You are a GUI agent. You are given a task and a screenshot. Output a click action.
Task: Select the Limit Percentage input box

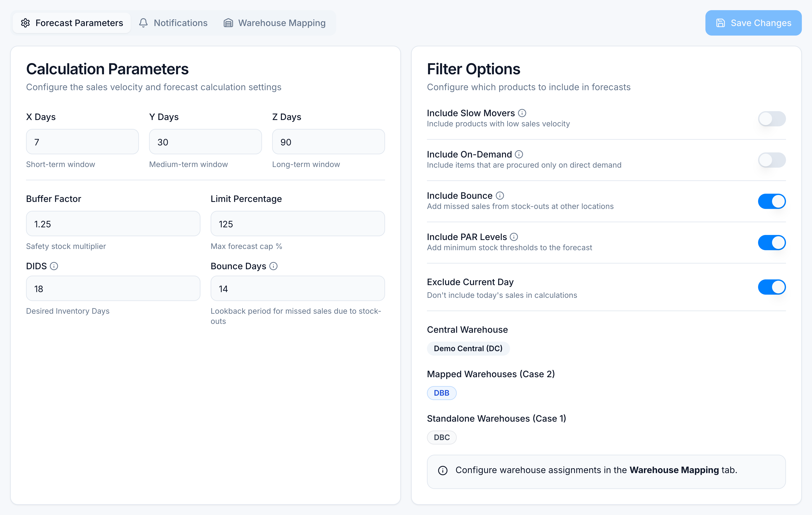coord(298,224)
